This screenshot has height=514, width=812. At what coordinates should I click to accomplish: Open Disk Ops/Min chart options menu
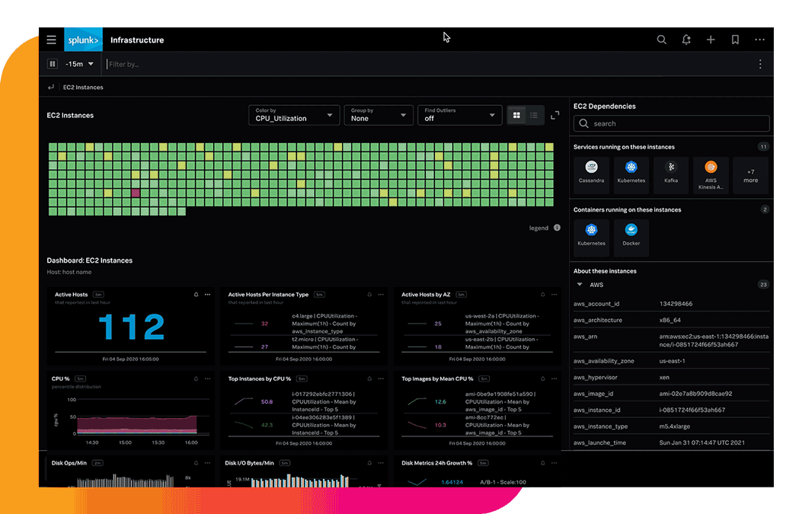(x=208, y=463)
